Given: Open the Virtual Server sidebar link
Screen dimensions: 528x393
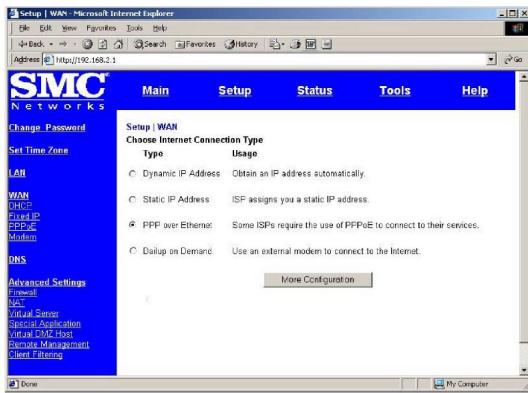Looking at the screenshot, I should tap(34, 313).
